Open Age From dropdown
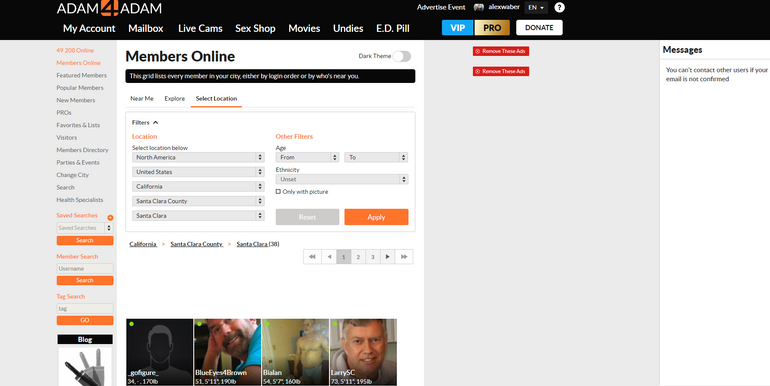The height and width of the screenshot is (386, 770). [x=307, y=157]
